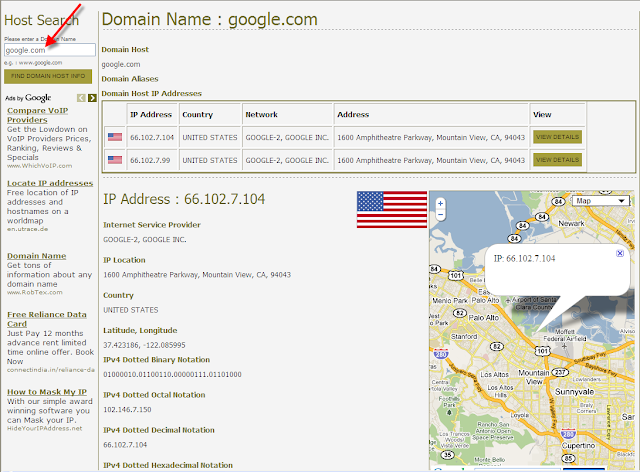Click the Mountain View label on the map
This screenshot has width=640, height=472.
534,377
